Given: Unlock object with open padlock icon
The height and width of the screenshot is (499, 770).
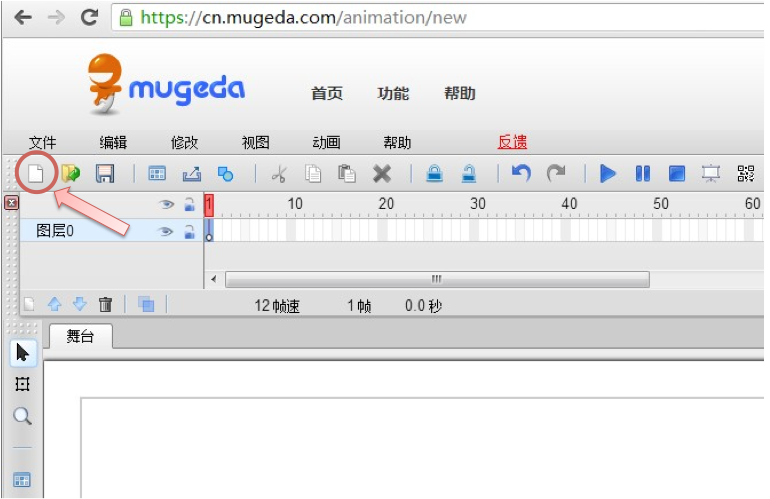Looking at the screenshot, I should click(x=469, y=173).
